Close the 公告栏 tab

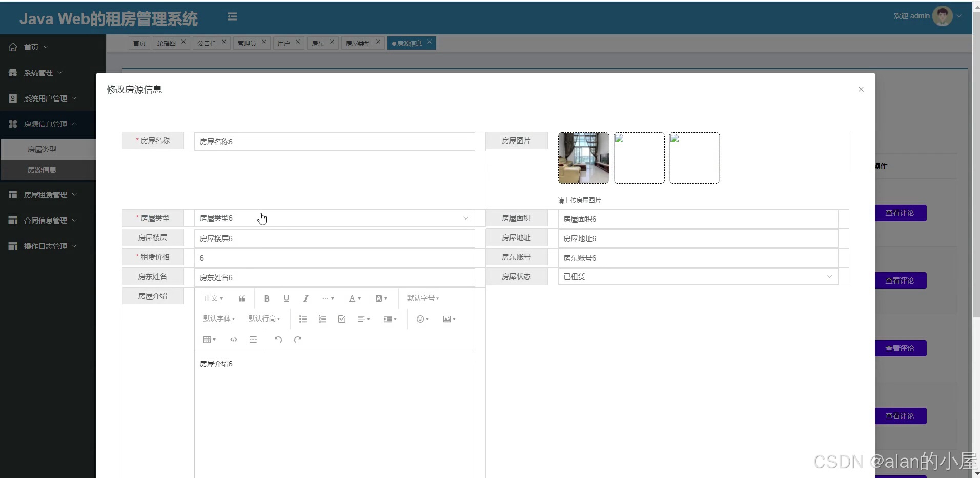pyautogui.click(x=224, y=42)
